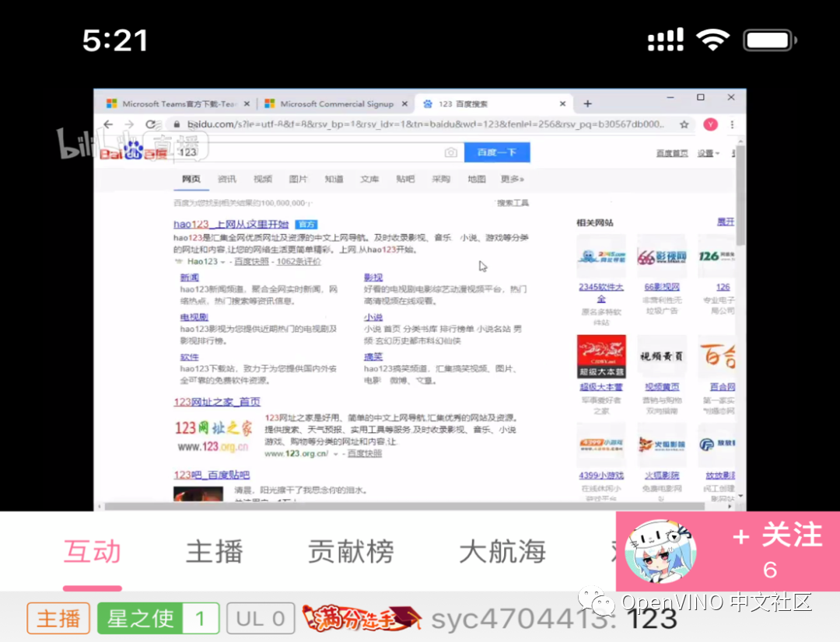Screen dimensions: 840x642
Task: Select the 网页 search tab
Action: [x=191, y=179]
